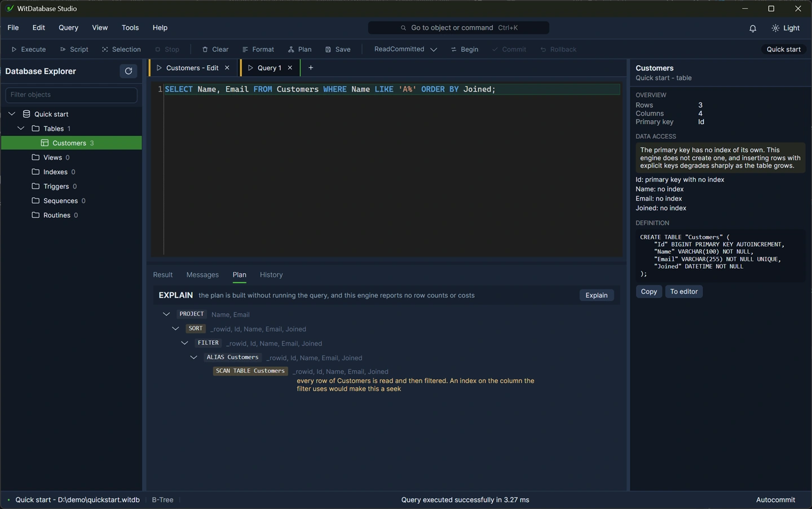Collapse the ALIAS Customers plan node

(193, 357)
